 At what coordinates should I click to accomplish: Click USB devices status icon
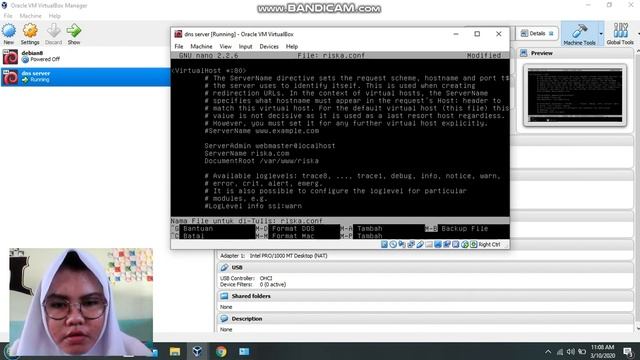coord(420,244)
